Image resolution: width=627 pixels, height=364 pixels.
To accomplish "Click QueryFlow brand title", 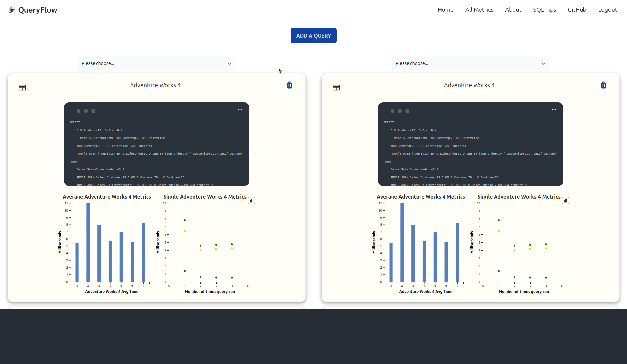I will pos(38,10).
